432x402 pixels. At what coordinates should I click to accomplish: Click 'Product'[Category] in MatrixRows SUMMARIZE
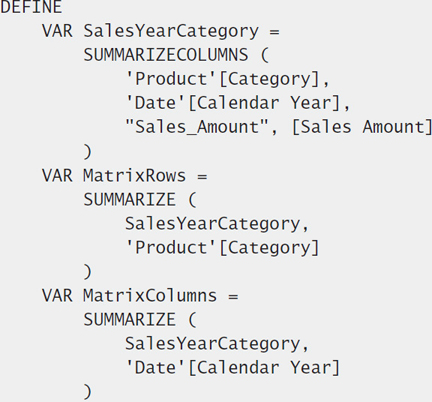point(222,248)
